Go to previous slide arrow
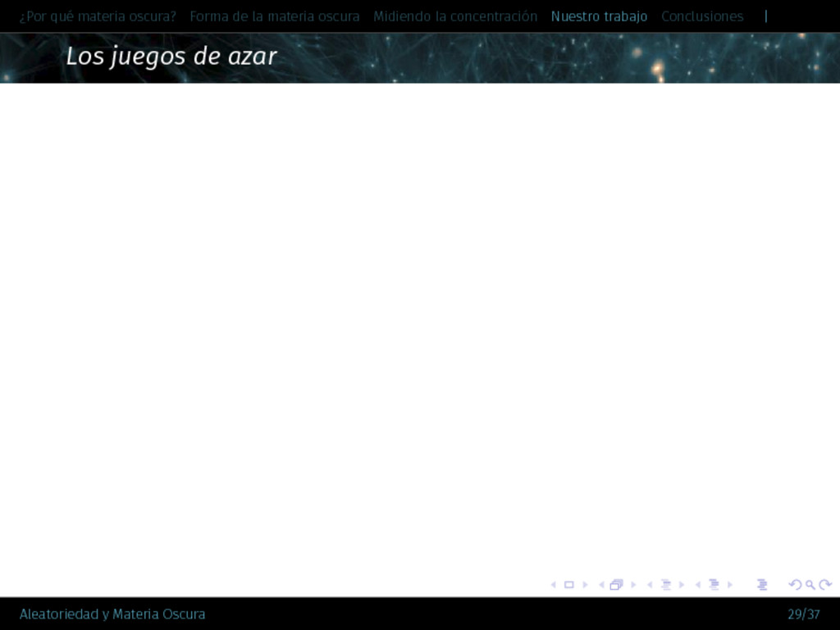 [554, 585]
